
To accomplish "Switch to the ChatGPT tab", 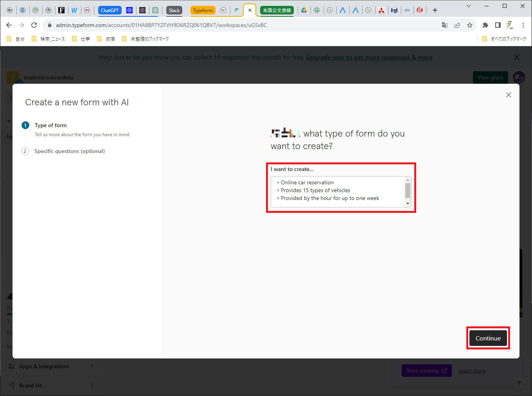I will point(110,10).
